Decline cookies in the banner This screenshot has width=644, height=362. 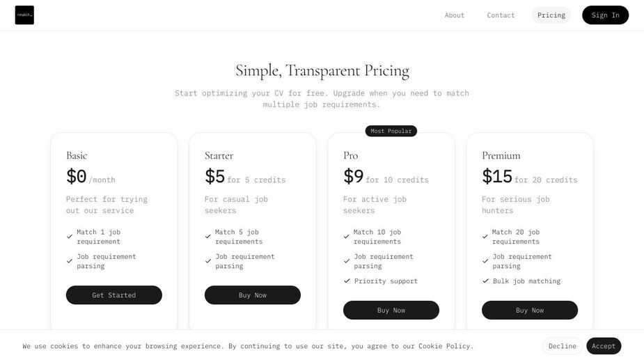(x=563, y=346)
